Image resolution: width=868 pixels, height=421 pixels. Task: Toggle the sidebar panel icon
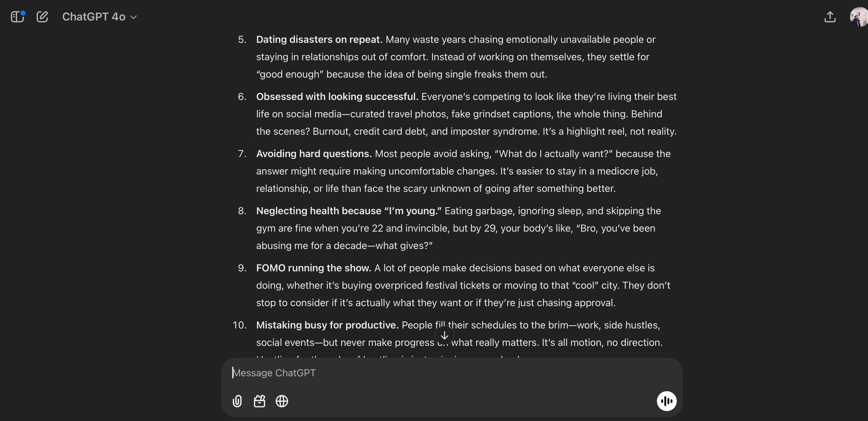[x=17, y=16]
